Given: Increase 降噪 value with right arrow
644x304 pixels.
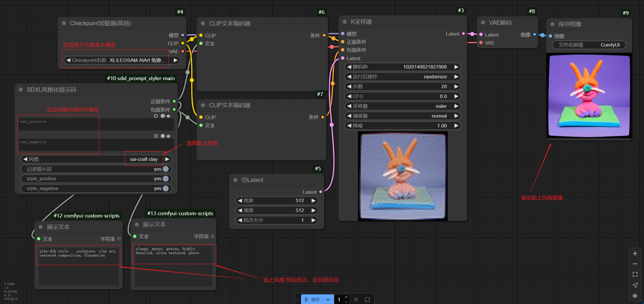Looking at the screenshot, I should point(456,126).
